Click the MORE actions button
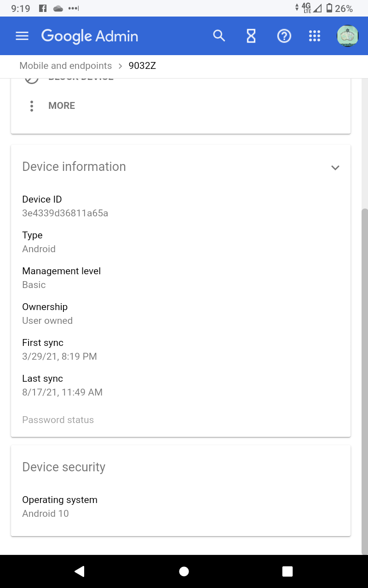 [62, 106]
